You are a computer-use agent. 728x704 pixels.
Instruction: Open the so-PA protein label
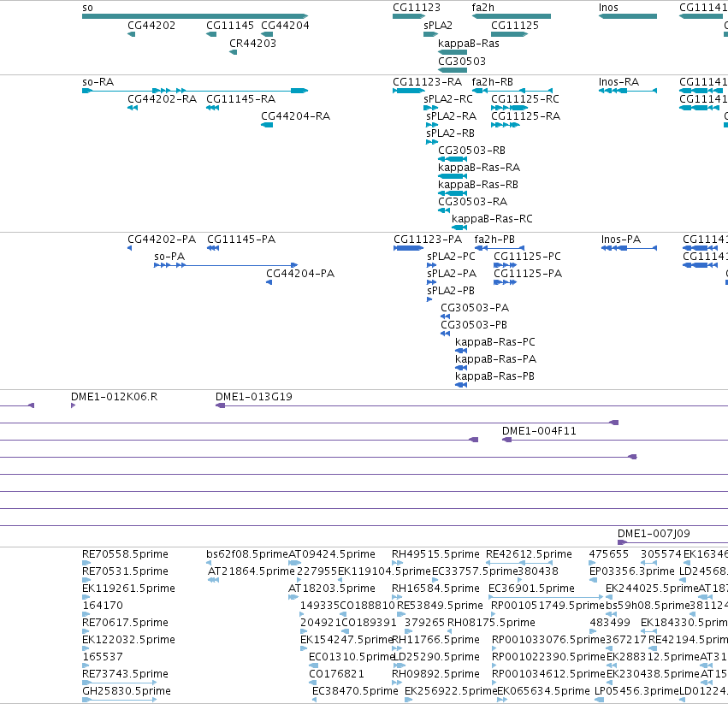[169, 257]
